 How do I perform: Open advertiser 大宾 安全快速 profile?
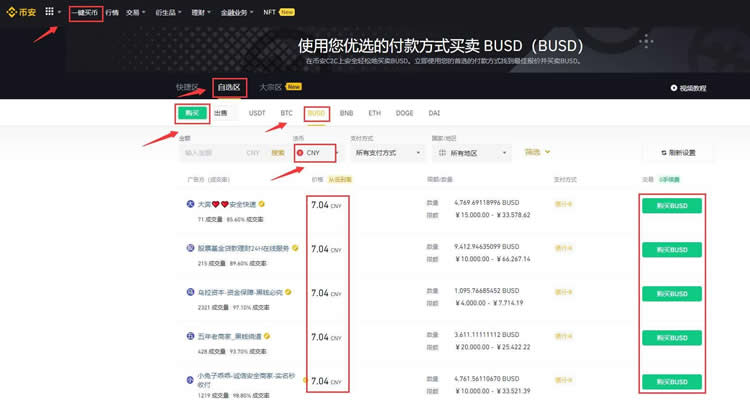[227, 204]
